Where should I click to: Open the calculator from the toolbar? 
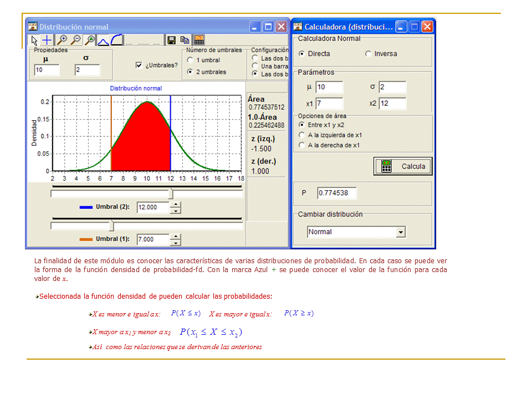pos(199,40)
